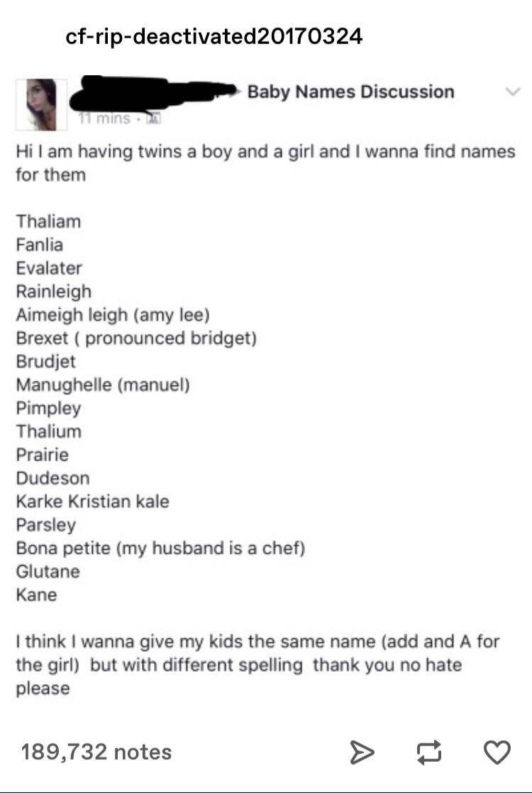View the 189,732 notes
The height and width of the screenshot is (793, 532).
click(x=96, y=752)
